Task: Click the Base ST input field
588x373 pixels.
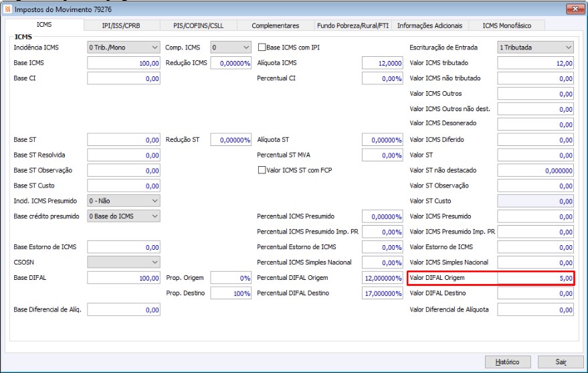Action: point(124,139)
